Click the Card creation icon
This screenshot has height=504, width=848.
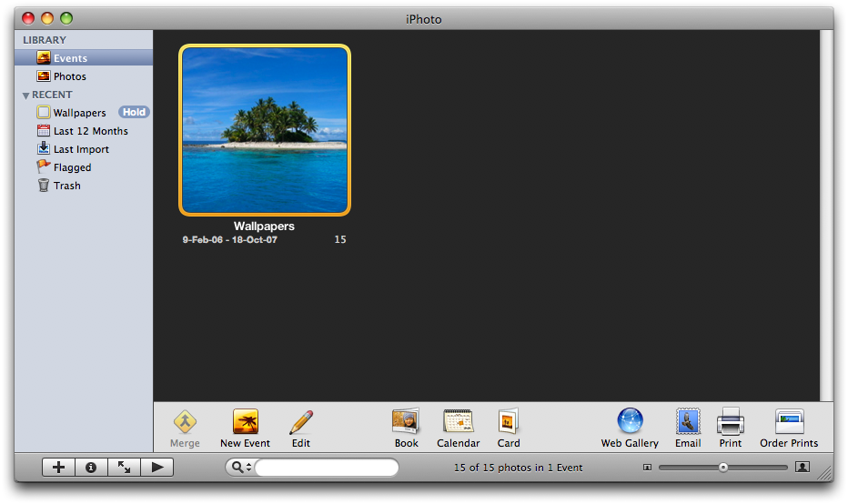point(508,422)
